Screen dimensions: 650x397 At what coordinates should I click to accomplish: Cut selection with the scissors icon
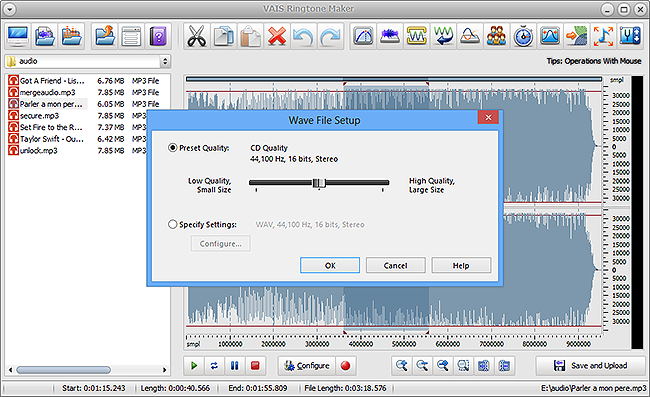[196, 36]
